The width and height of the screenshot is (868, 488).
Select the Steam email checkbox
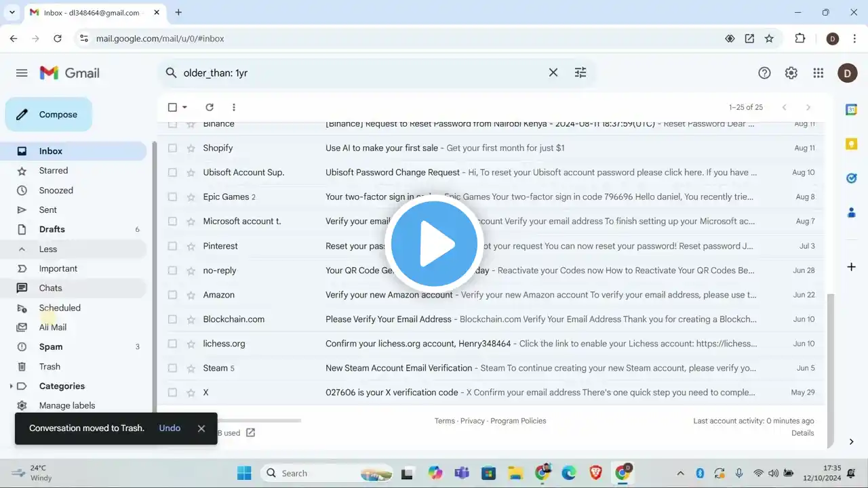(x=172, y=368)
